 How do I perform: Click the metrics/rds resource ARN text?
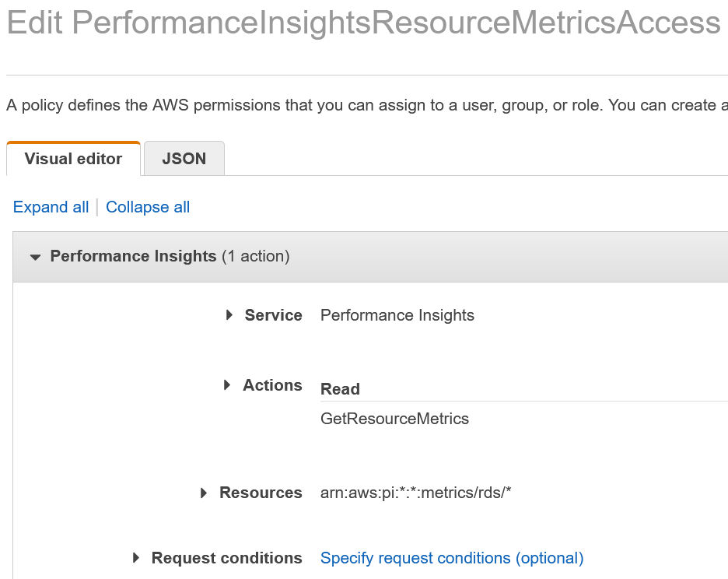click(415, 493)
